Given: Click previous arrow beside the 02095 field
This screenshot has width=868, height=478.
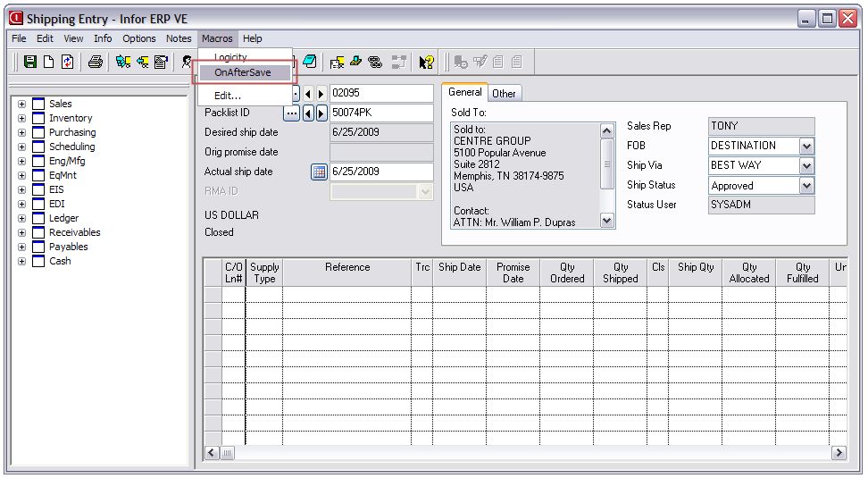Looking at the screenshot, I should tap(308, 94).
